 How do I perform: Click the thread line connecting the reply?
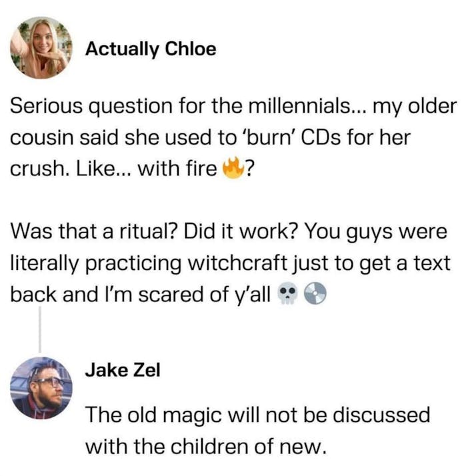(41, 328)
